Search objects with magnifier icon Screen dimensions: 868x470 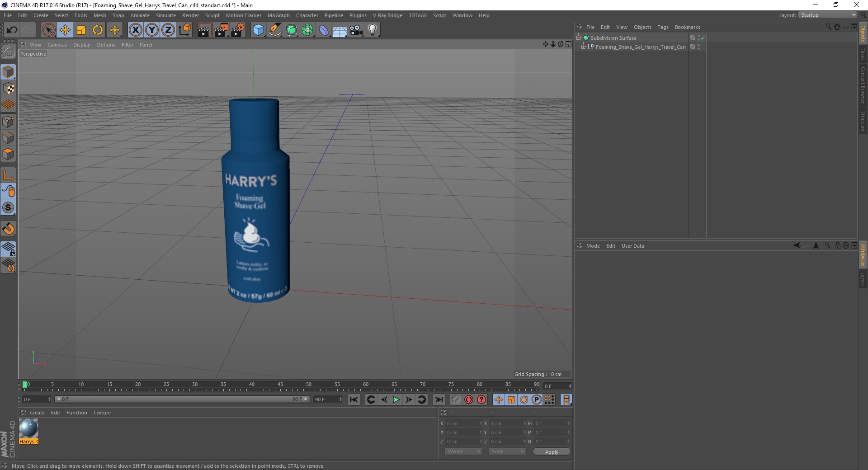coord(828,27)
